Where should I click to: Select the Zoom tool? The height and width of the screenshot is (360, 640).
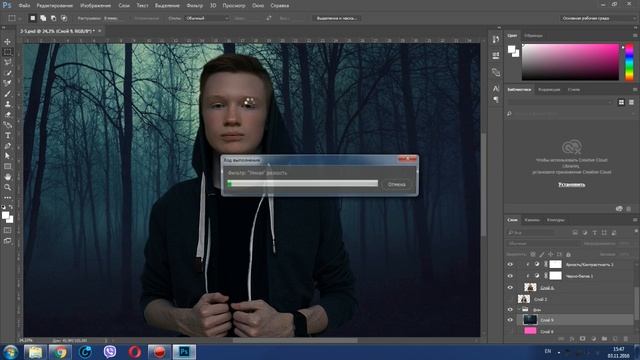point(7,187)
